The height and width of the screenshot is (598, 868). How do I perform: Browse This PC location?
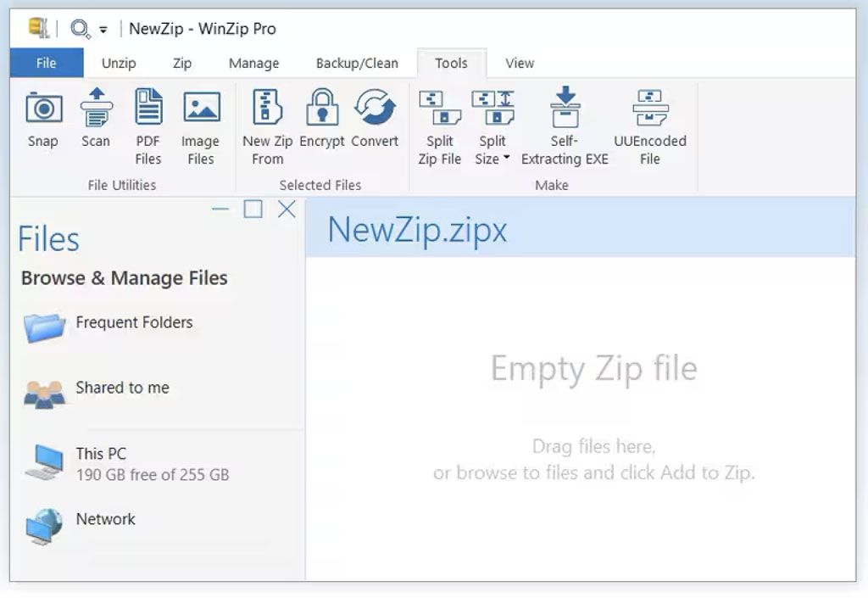127,463
